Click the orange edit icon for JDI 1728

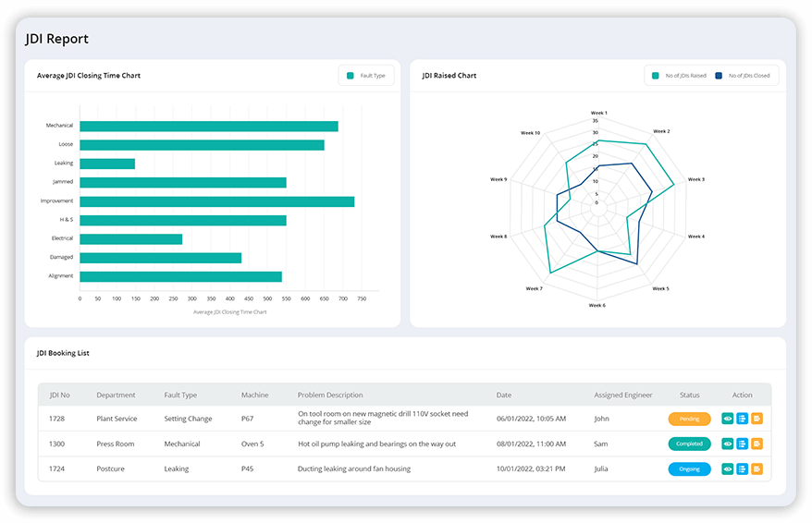point(757,419)
